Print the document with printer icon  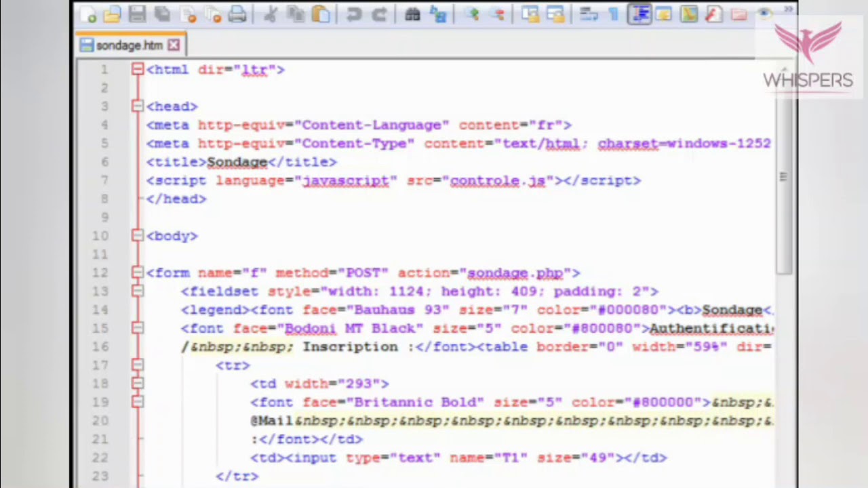click(237, 14)
